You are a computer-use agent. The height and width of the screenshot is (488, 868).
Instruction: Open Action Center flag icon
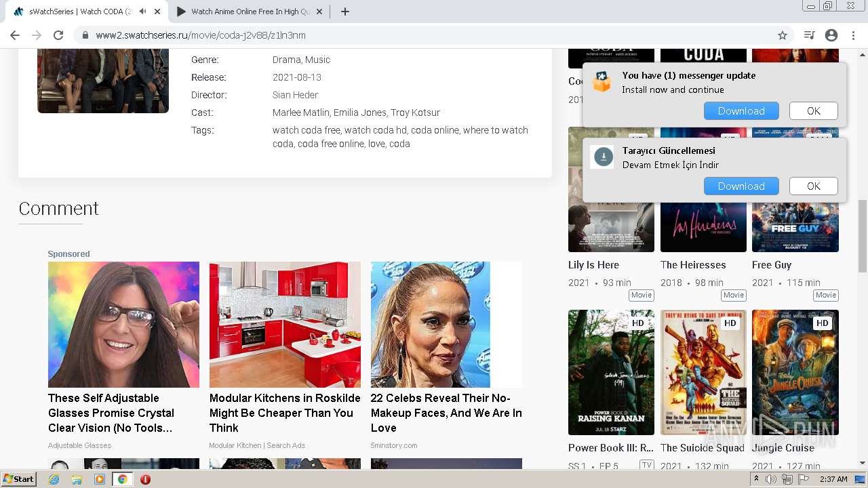[x=804, y=479]
